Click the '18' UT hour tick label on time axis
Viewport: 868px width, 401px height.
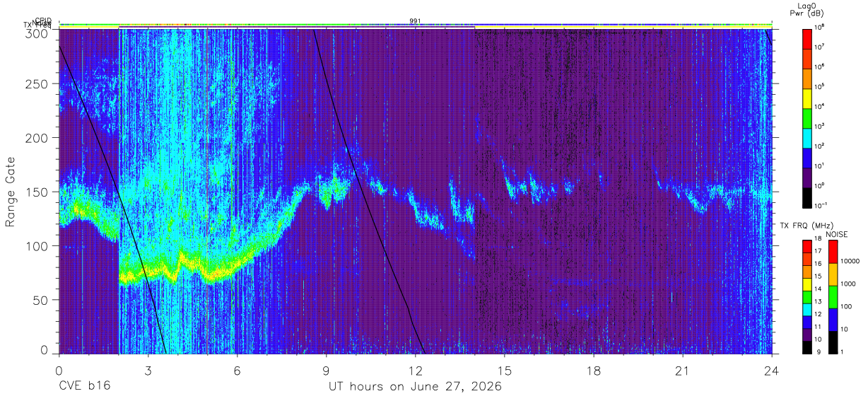[x=594, y=371]
